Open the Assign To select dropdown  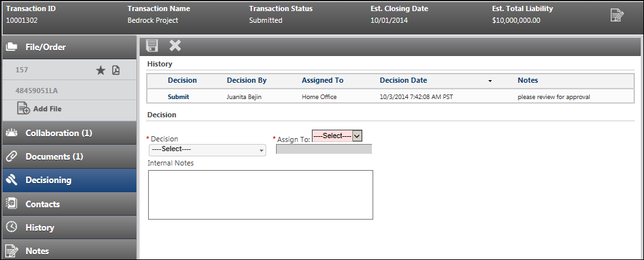point(337,136)
